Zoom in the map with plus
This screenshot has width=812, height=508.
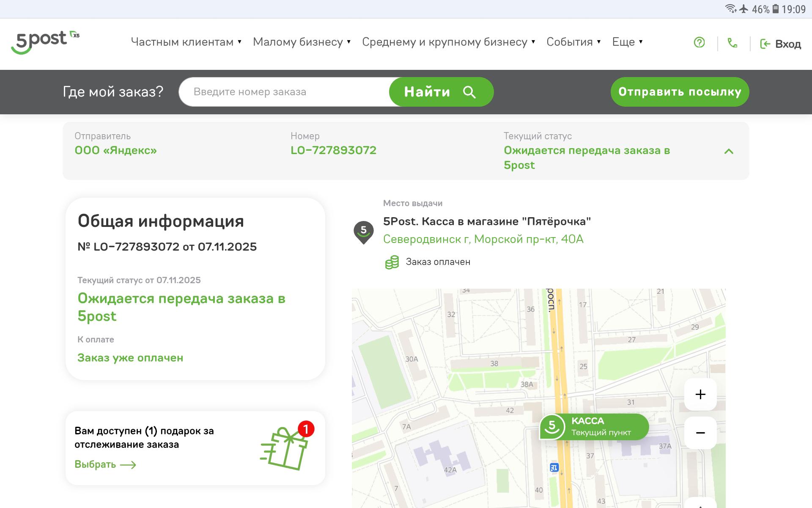(x=700, y=395)
